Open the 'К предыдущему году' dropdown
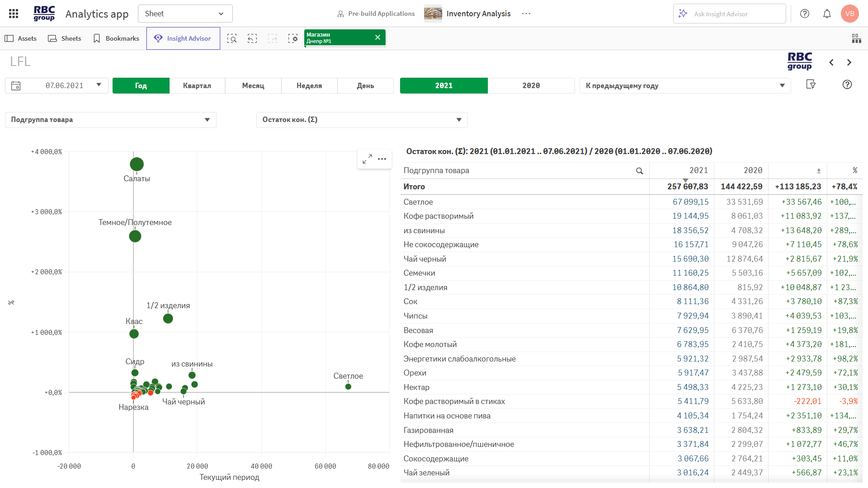868x488 pixels. coord(685,85)
